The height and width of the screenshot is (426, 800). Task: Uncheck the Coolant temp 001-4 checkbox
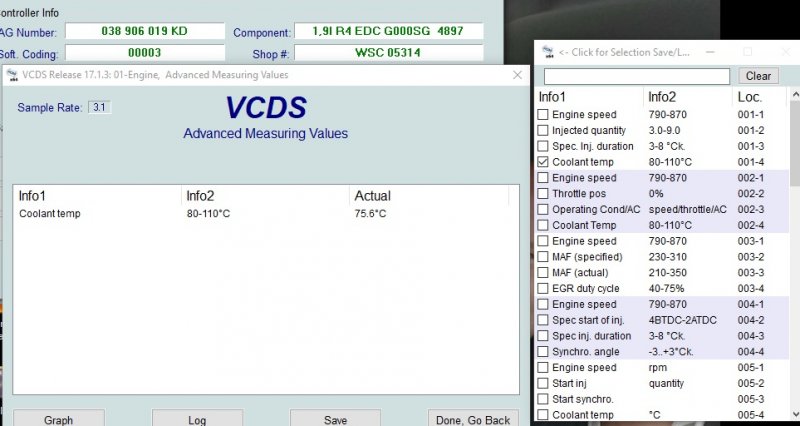click(x=543, y=162)
